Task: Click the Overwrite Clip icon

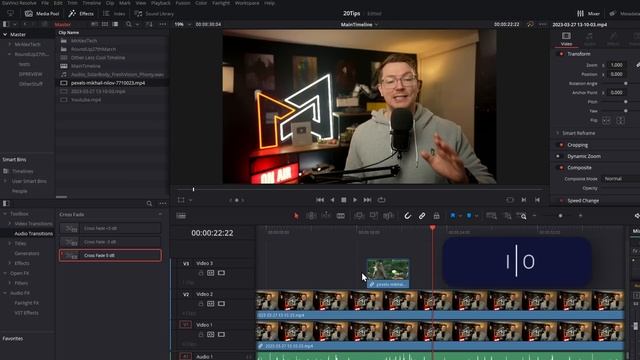Action: tap(373, 216)
